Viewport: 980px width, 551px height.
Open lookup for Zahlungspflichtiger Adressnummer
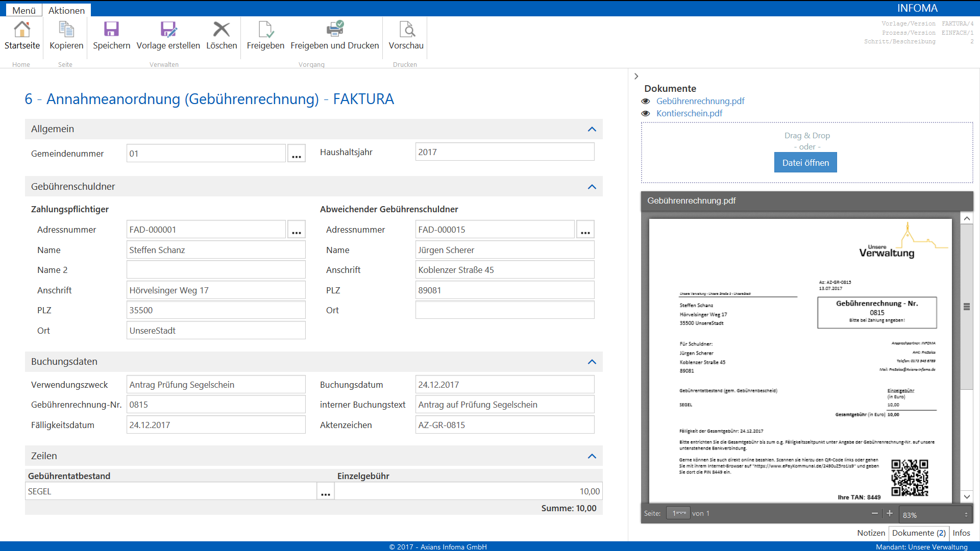[x=297, y=230]
